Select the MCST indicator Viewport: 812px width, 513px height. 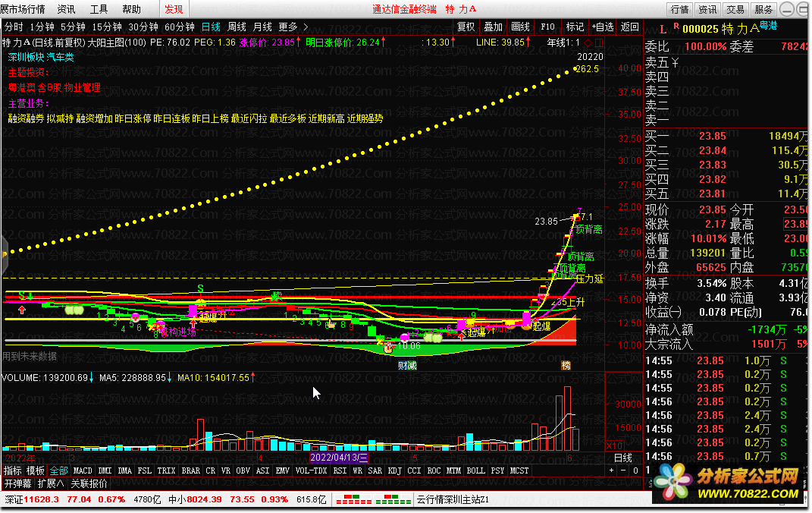pos(519,471)
